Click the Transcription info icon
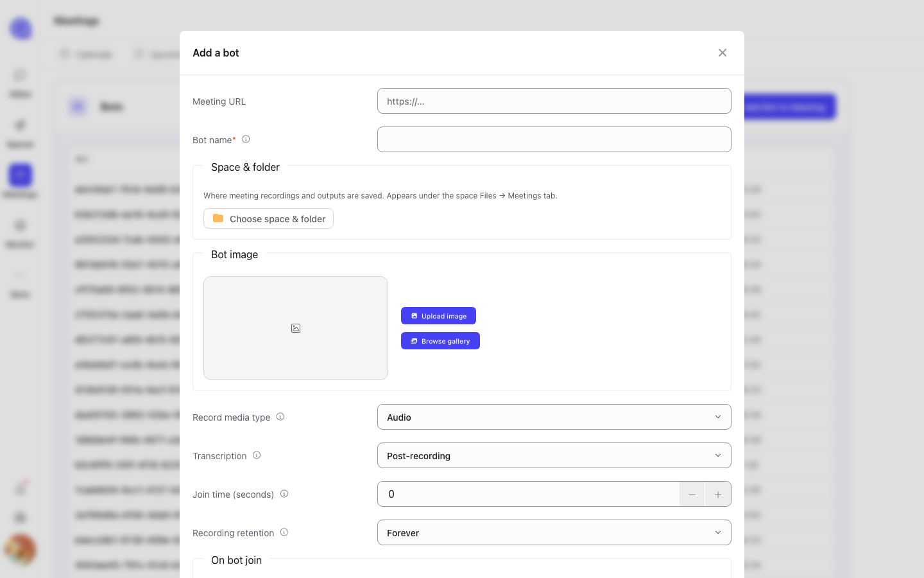The image size is (924, 578). [257, 455]
